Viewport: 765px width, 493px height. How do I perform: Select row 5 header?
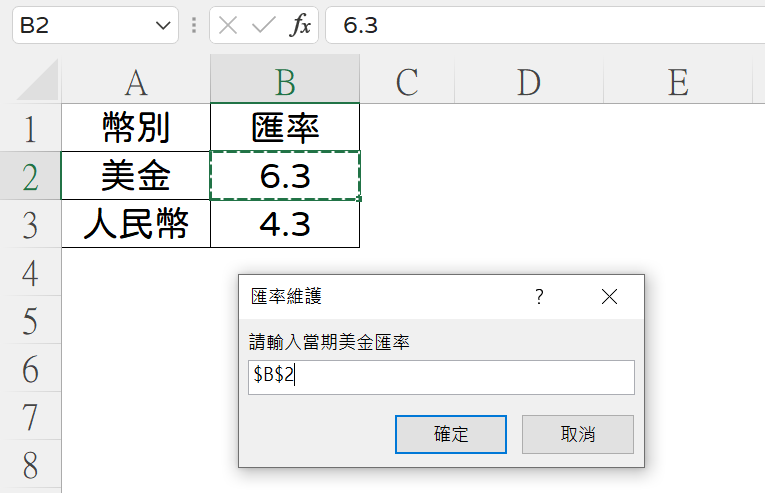(x=30, y=320)
